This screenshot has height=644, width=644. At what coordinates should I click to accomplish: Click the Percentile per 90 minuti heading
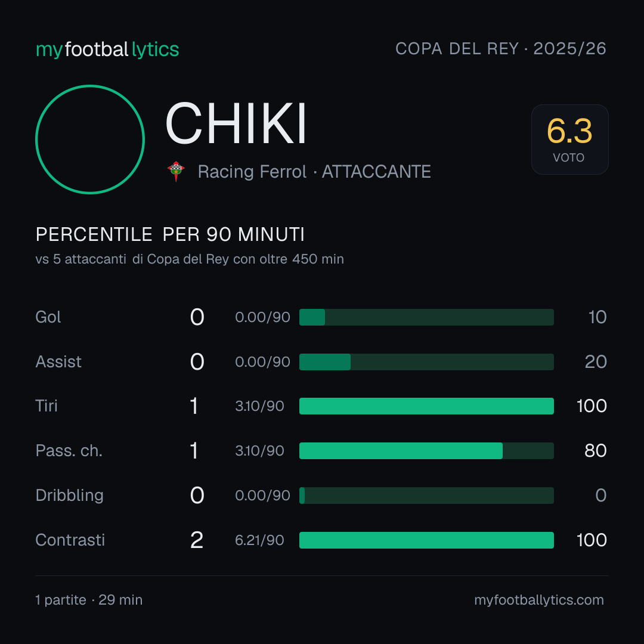[x=170, y=234]
